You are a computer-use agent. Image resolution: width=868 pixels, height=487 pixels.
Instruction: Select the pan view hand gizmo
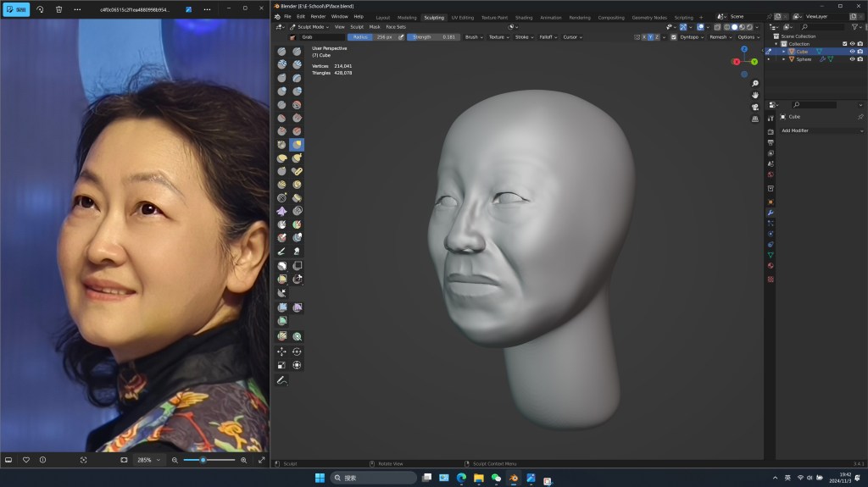[755, 95]
